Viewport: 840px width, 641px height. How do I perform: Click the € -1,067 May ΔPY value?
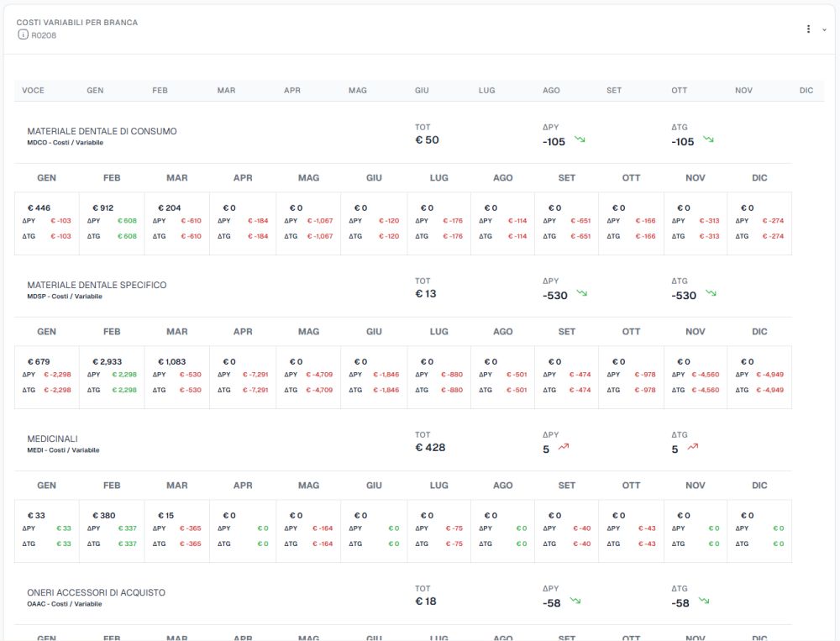coord(320,221)
